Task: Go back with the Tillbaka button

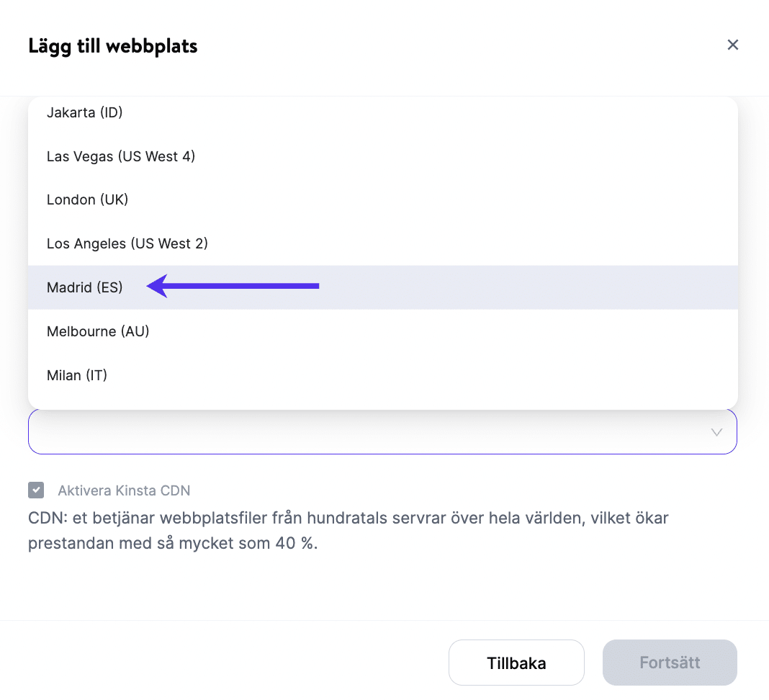Action: (x=516, y=663)
